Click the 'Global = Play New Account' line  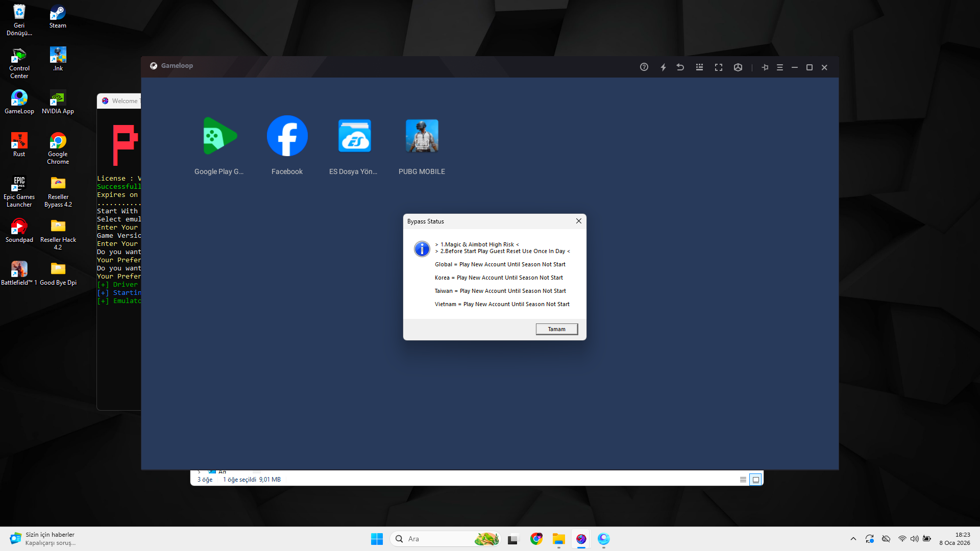(x=500, y=264)
